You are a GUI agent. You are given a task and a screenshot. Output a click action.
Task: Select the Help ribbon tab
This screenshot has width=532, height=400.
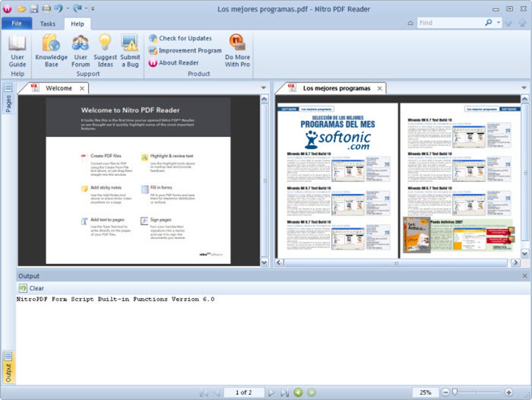(x=77, y=24)
